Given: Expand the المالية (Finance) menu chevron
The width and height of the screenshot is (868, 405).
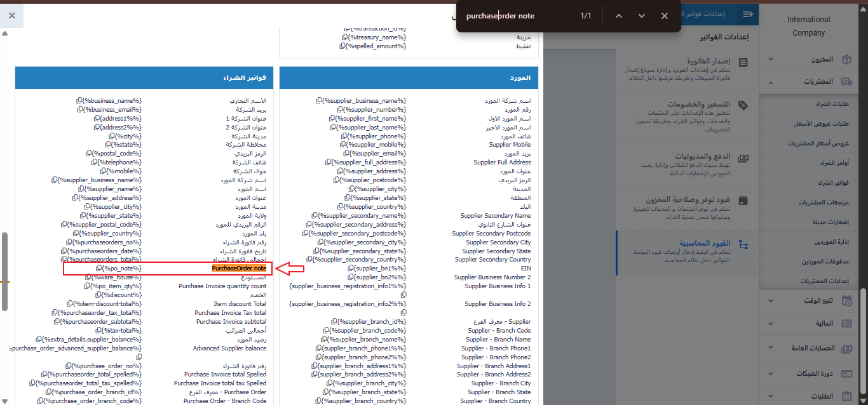Looking at the screenshot, I should [x=770, y=324].
